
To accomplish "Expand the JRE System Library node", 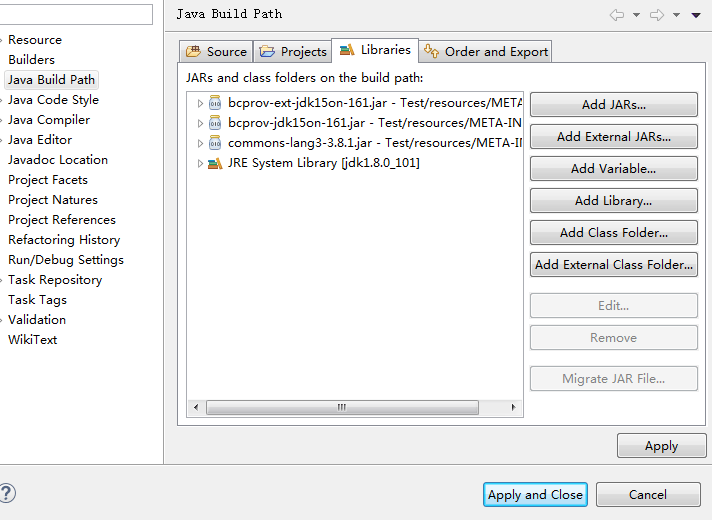I will (x=200, y=163).
